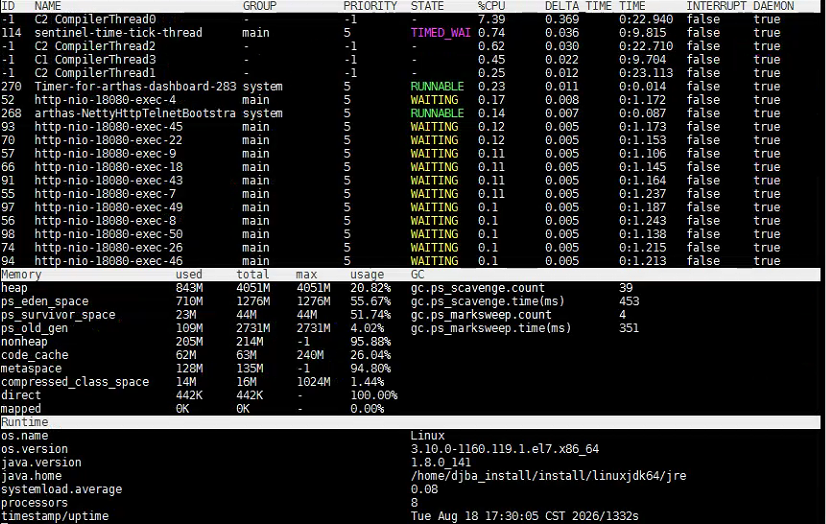
Task: Click the heap usage value 20.82%
Action: click(x=370, y=288)
